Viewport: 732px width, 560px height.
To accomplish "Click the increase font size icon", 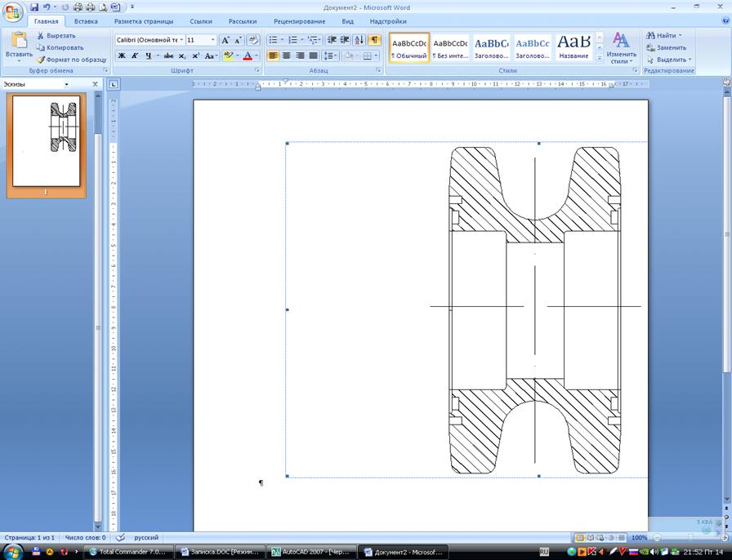I will [x=225, y=40].
